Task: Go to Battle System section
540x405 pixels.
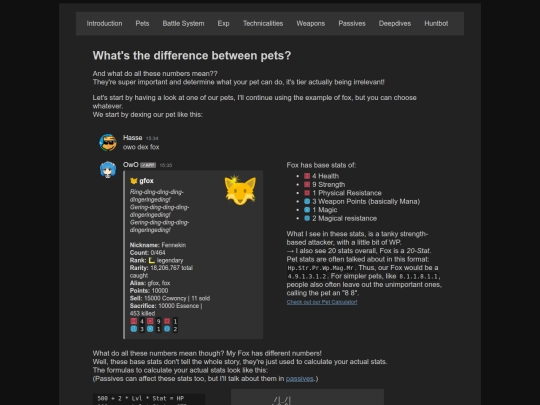Action: click(183, 23)
